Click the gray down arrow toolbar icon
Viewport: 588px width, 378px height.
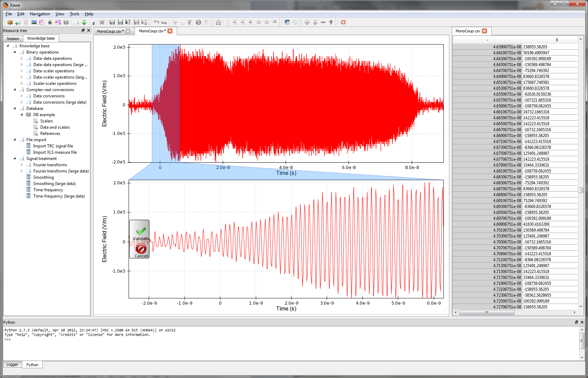tap(315, 22)
